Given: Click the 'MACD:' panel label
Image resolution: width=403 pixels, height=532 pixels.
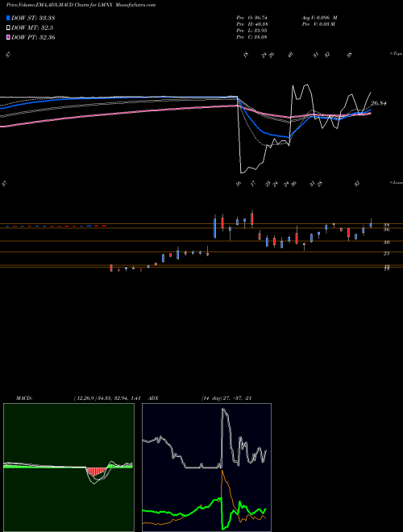Looking at the screenshot, I should [23, 398].
